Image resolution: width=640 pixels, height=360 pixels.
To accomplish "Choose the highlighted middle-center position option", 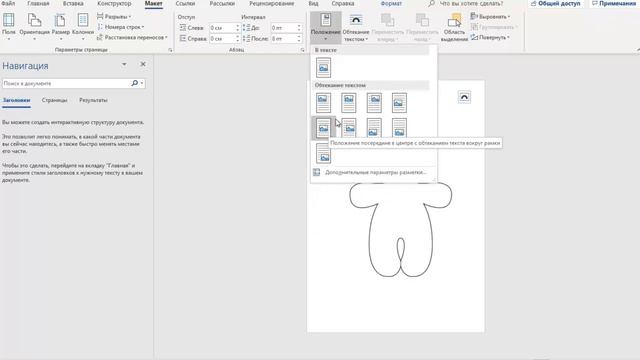I will [x=323, y=128].
